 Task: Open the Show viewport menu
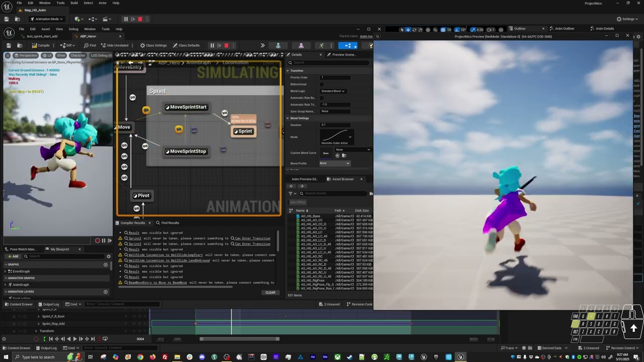click(x=61, y=55)
